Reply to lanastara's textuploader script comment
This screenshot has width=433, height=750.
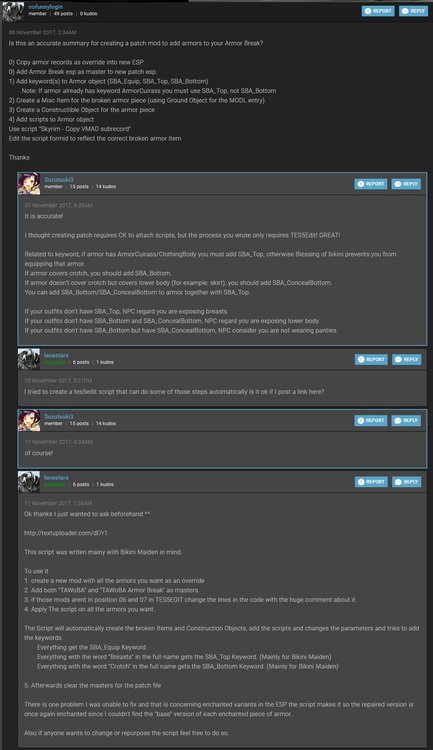407,482
